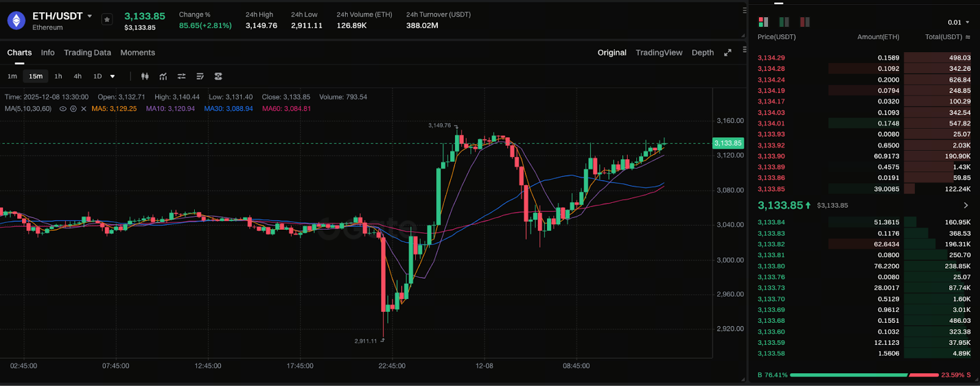Expand chart to fullscreen
The height and width of the screenshot is (386, 980).
click(x=728, y=53)
